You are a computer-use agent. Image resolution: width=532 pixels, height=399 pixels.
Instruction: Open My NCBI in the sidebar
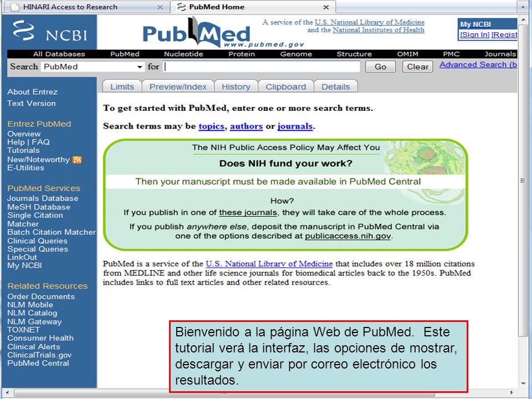pyautogui.click(x=24, y=265)
